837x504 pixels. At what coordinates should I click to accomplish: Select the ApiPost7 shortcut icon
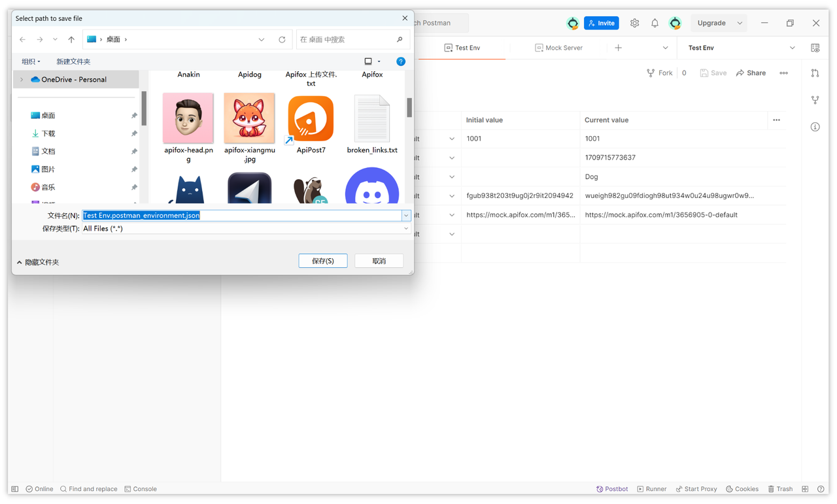(x=311, y=118)
